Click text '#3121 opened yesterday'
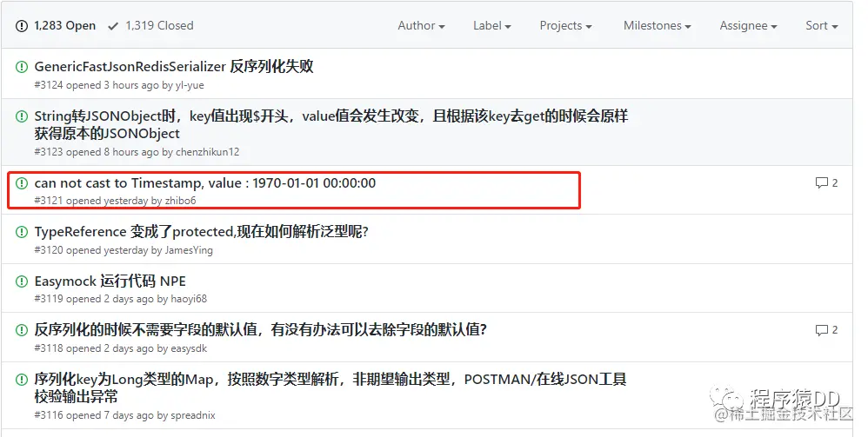Screen dimensions: 868x437 tap(91, 201)
